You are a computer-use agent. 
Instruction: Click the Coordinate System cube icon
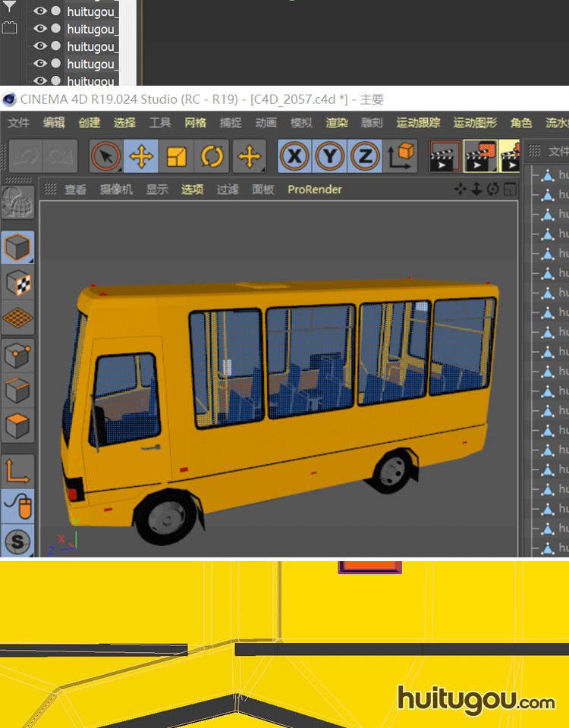pos(401,156)
